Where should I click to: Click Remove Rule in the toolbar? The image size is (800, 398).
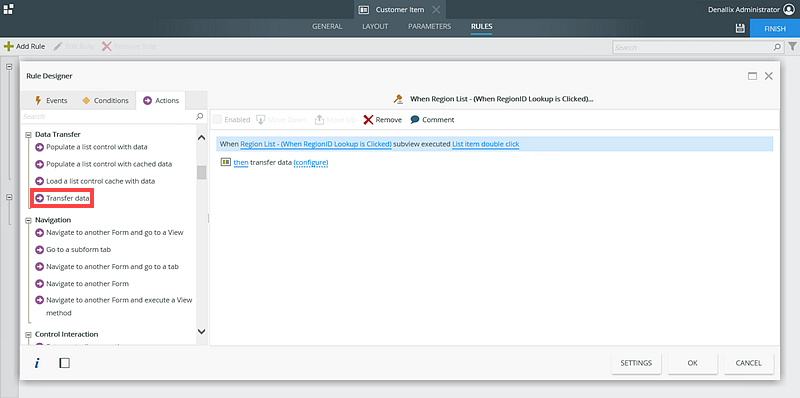(x=129, y=46)
